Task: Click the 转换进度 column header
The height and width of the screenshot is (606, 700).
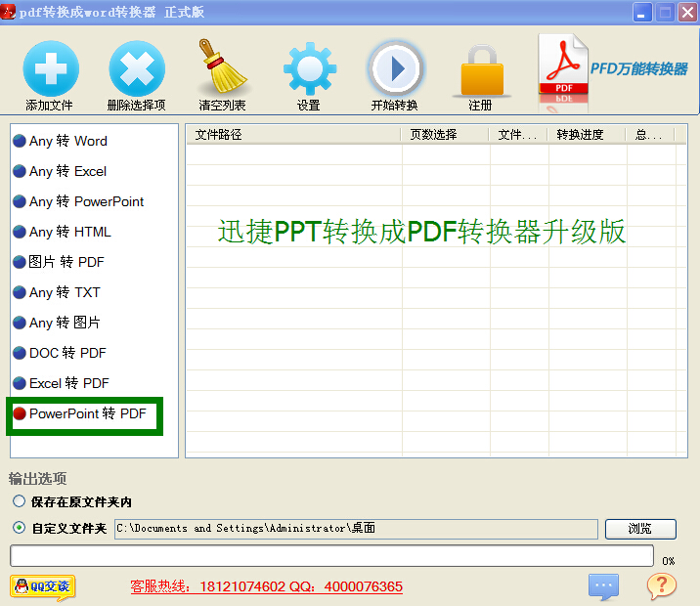Action: coord(587,134)
